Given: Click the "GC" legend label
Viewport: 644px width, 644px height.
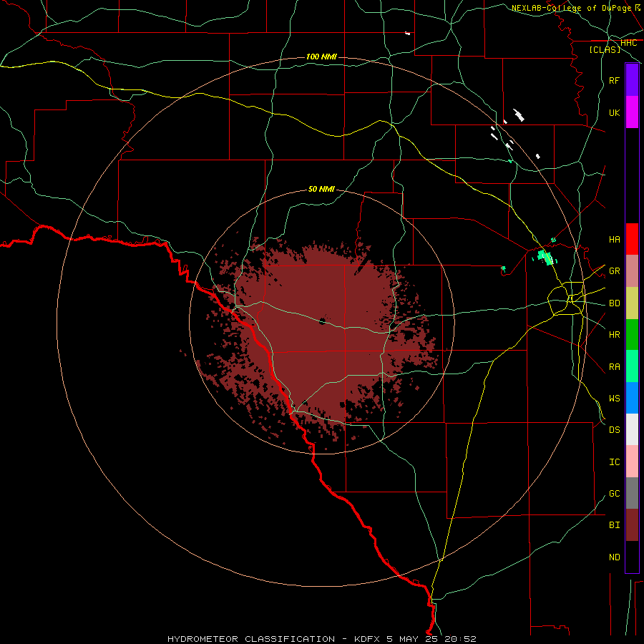Looking at the screenshot, I should point(614,494).
